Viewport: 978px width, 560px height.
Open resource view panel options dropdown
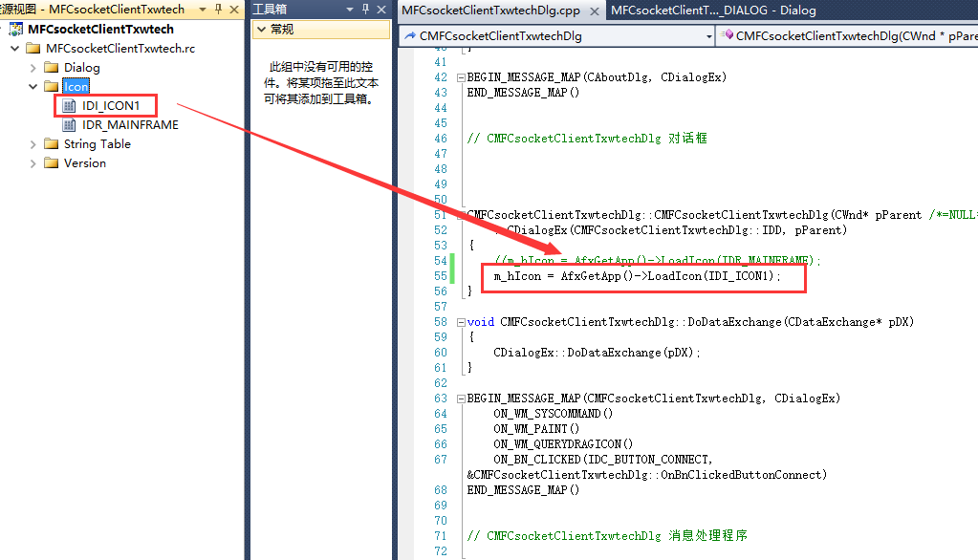tap(203, 10)
